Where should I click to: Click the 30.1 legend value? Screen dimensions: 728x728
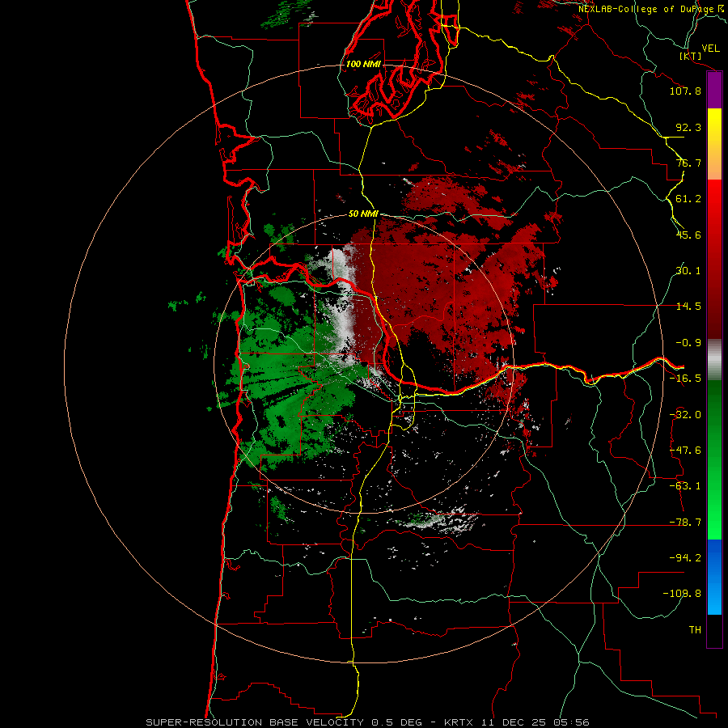tap(688, 271)
